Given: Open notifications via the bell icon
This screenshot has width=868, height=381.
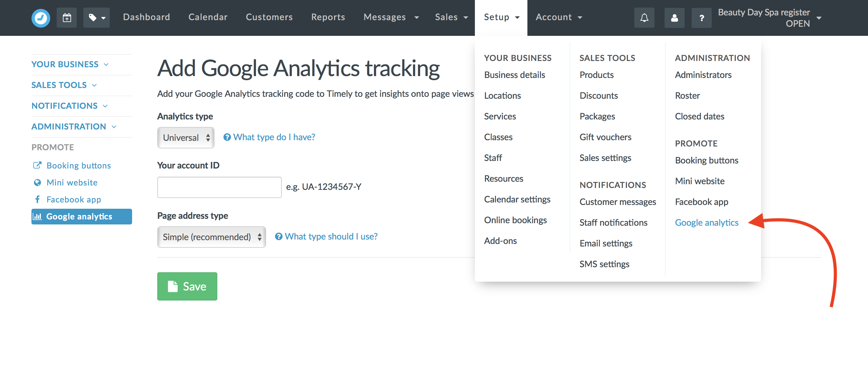Looking at the screenshot, I should pos(644,18).
